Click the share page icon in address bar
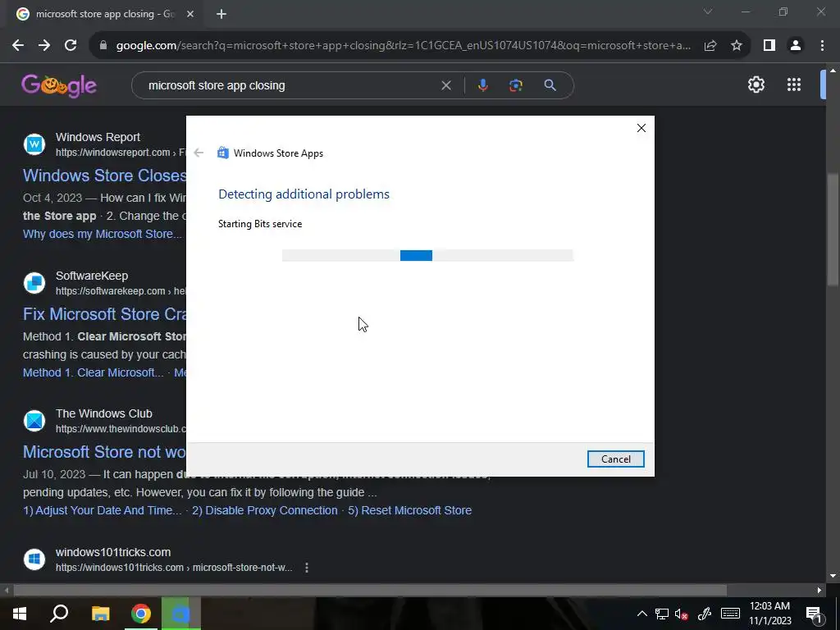This screenshot has height=630, width=840. [710, 46]
